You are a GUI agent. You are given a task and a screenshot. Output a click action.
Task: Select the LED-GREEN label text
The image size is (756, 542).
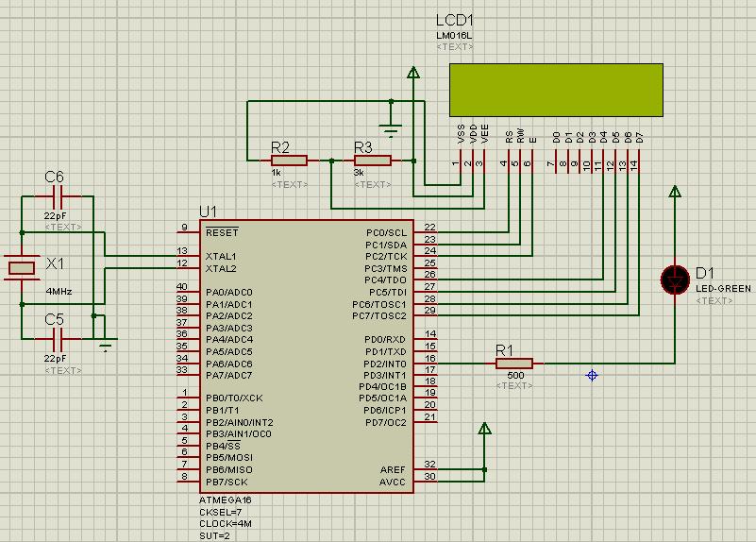pyautogui.click(x=724, y=288)
